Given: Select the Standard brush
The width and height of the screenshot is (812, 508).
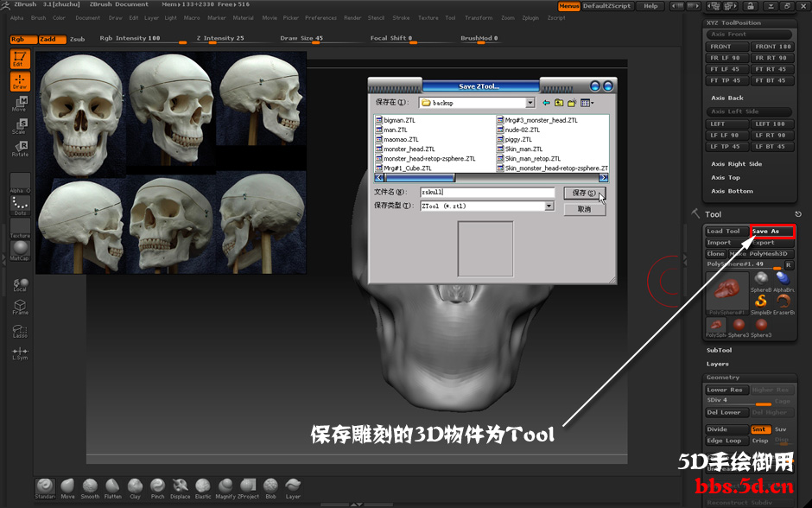Looking at the screenshot, I should tap(45, 488).
